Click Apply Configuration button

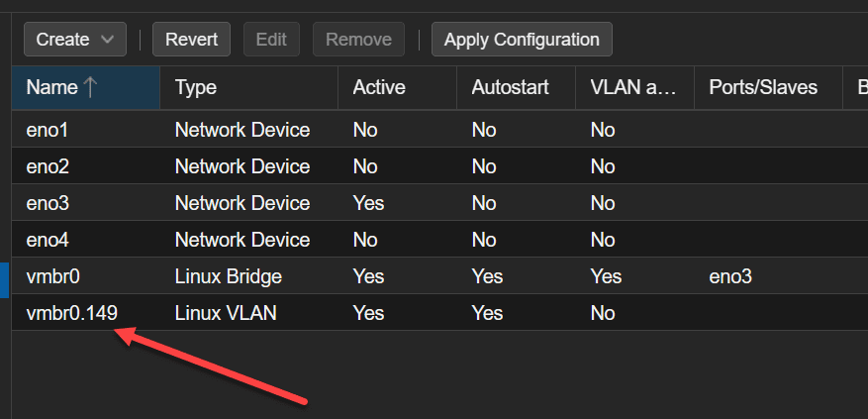point(522,40)
